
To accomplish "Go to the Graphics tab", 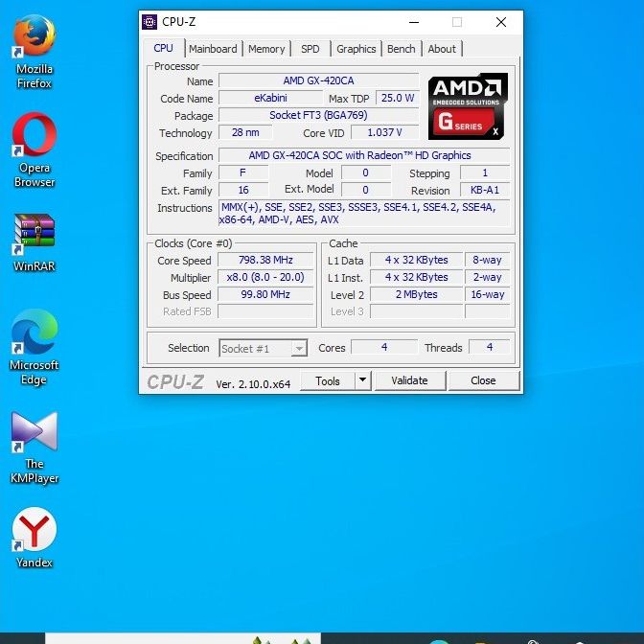I will coord(356,49).
